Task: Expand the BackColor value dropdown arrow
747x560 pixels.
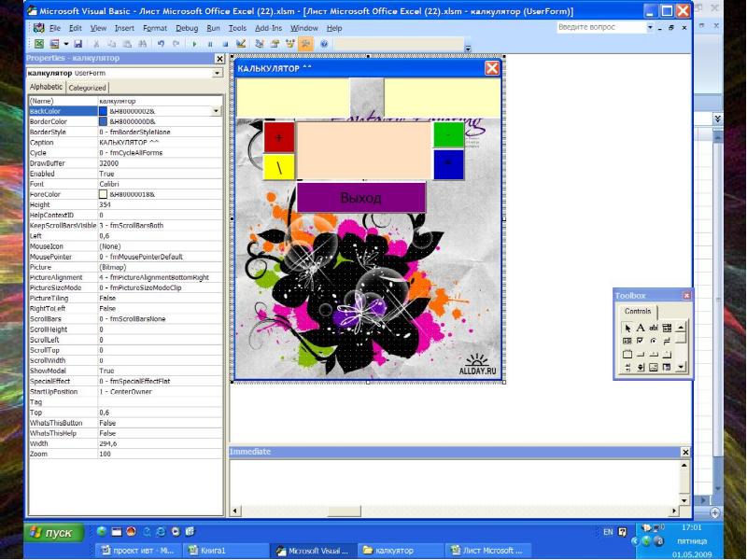Action: (217, 111)
